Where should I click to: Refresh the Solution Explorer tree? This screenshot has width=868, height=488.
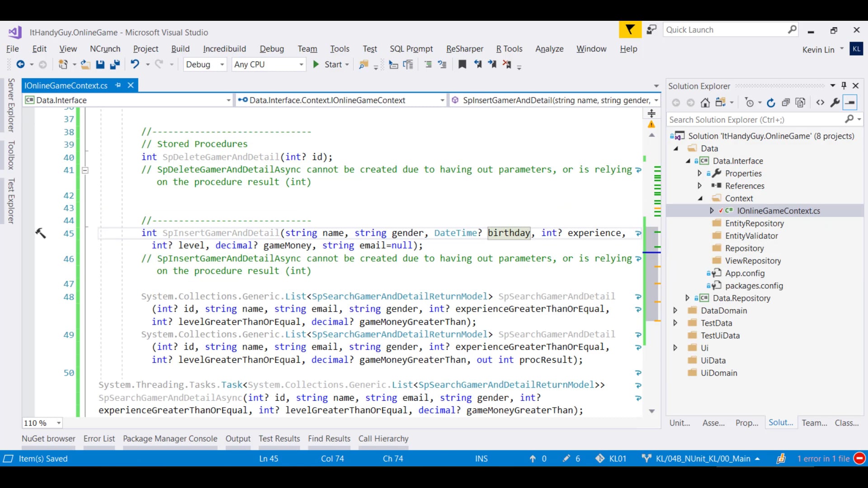(771, 103)
